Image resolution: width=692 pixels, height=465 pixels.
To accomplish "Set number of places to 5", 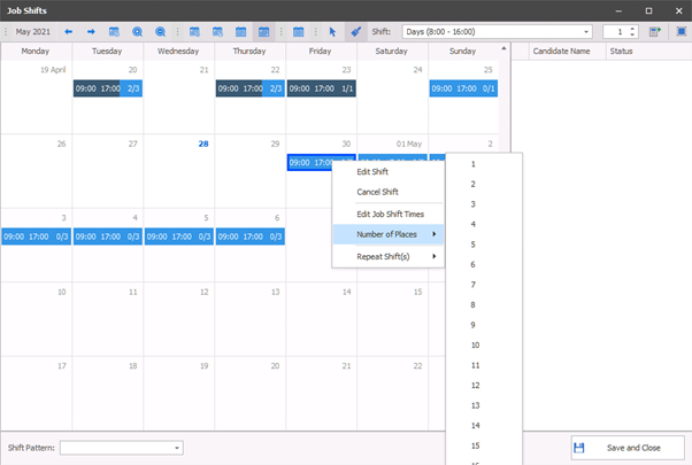I will pos(473,244).
